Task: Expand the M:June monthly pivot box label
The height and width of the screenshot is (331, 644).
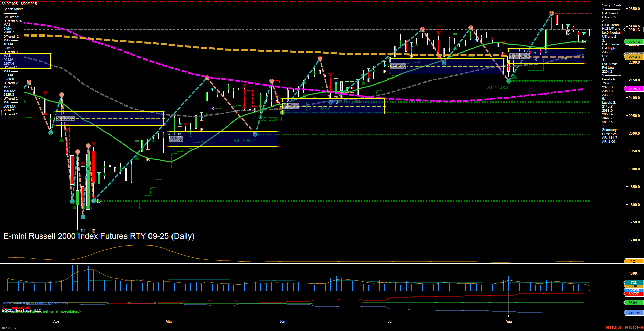Action: pos(290,106)
